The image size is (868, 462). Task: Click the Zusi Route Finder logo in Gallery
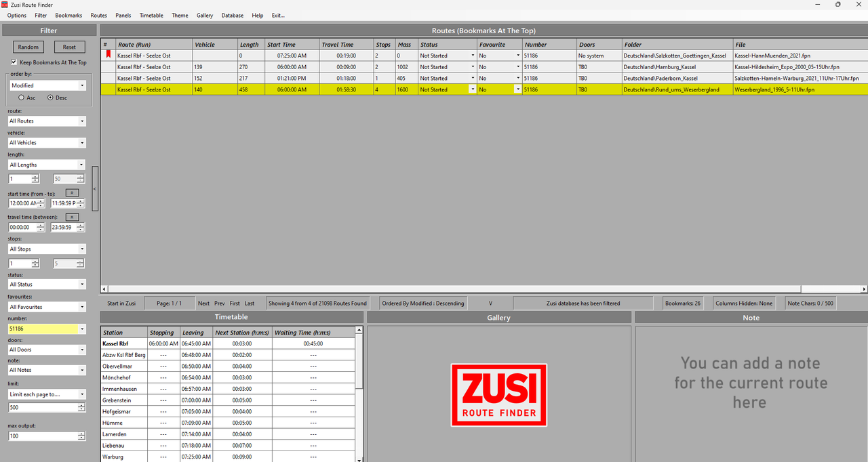point(498,395)
